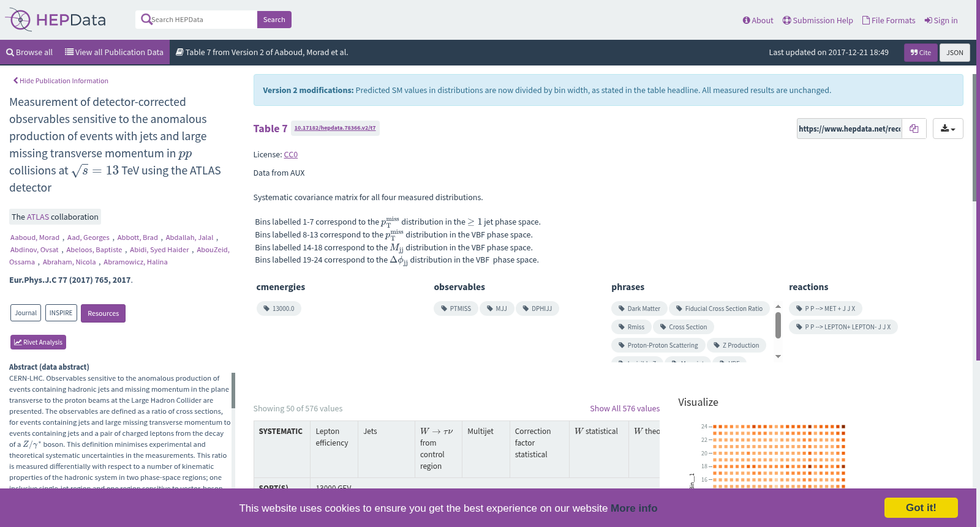The width and height of the screenshot is (980, 527).
Task: Select Fiducial Cross Section Ratio tag
Action: point(720,308)
